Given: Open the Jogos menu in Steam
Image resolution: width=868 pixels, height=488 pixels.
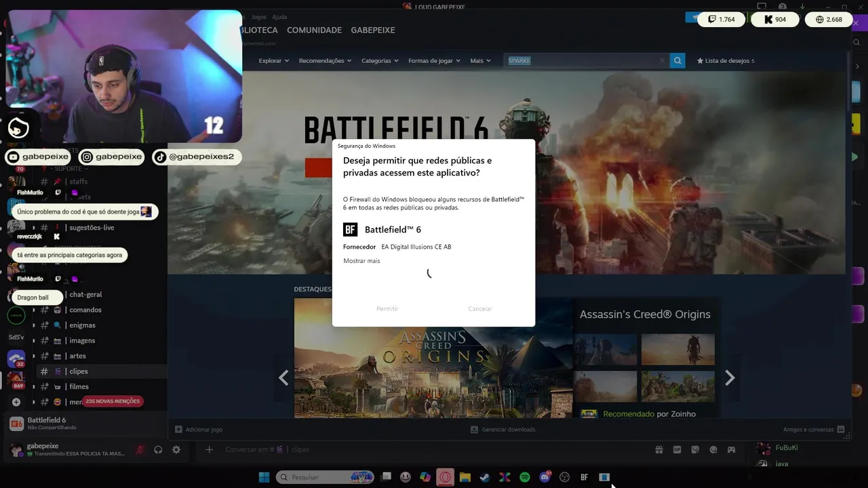Looking at the screenshot, I should [x=258, y=17].
